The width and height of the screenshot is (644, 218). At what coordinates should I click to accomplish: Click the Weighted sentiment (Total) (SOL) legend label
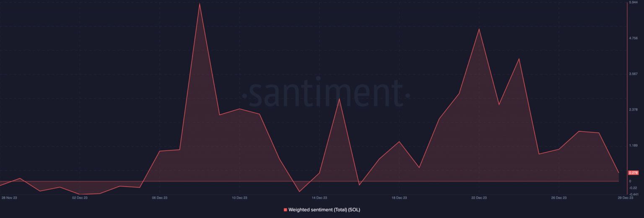(x=324, y=210)
